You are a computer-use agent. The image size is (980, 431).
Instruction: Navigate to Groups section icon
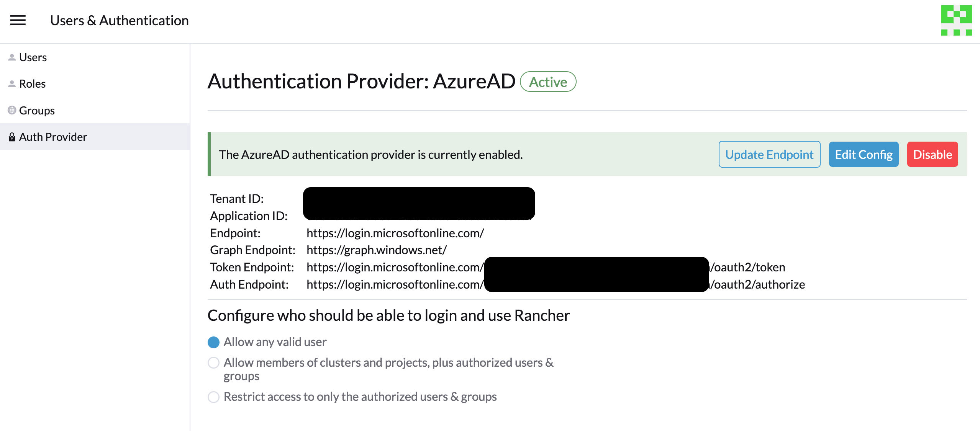pyautogui.click(x=12, y=110)
